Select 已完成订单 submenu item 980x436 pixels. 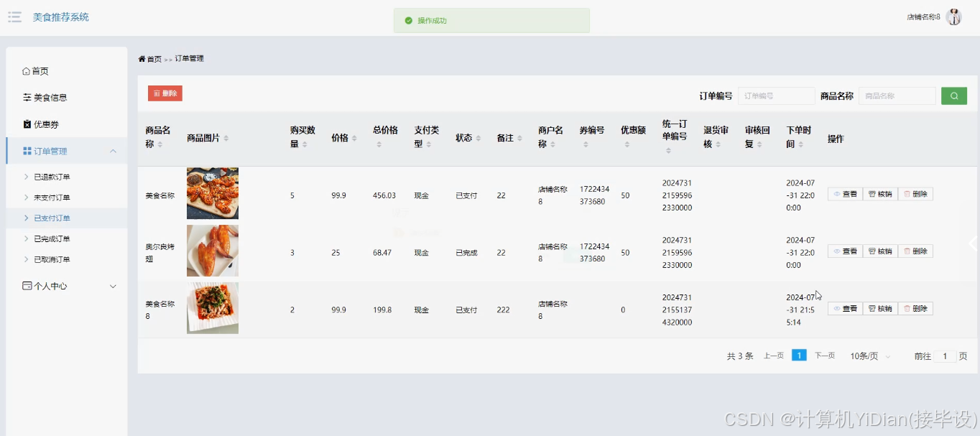pyautogui.click(x=66, y=238)
